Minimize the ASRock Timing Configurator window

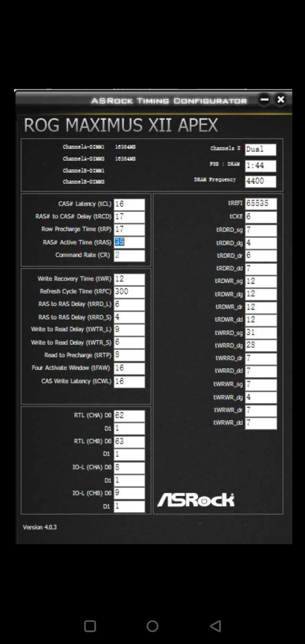tap(264, 100)
